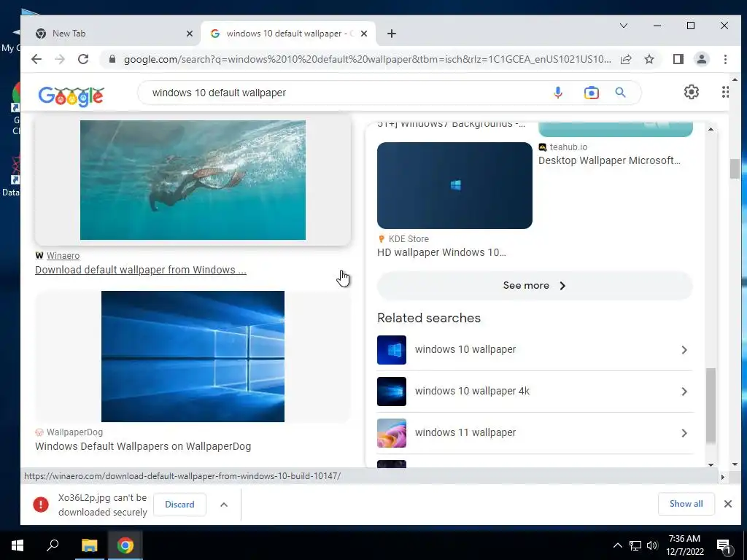
Task: Click the address bar URL
Action: (x=367, y=59)
